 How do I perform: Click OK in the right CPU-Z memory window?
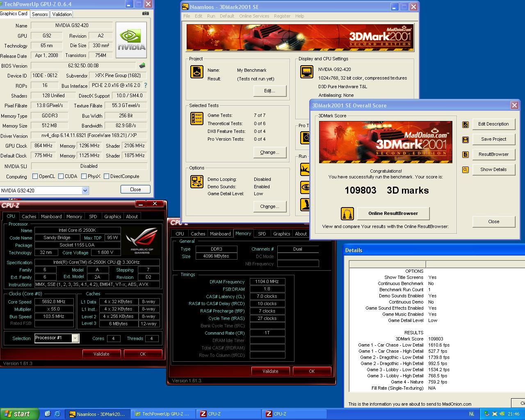pyautogui.click(x=312, y=371)
